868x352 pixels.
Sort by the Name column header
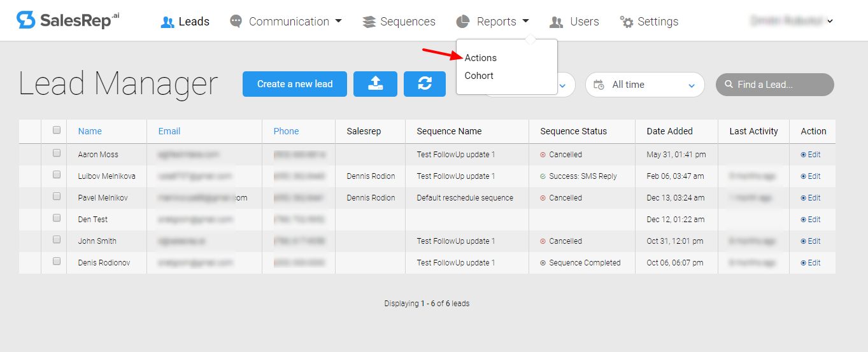pos(90,131)
